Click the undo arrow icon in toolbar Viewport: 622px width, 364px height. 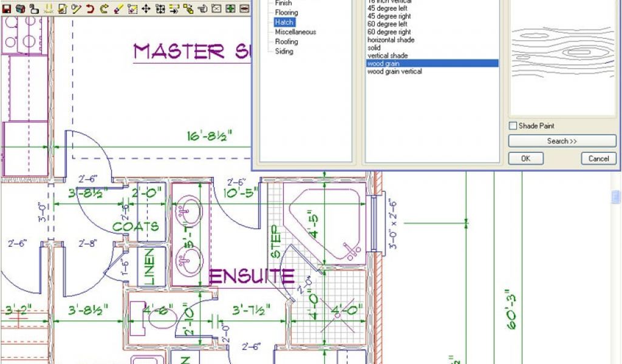coord(90,9)
